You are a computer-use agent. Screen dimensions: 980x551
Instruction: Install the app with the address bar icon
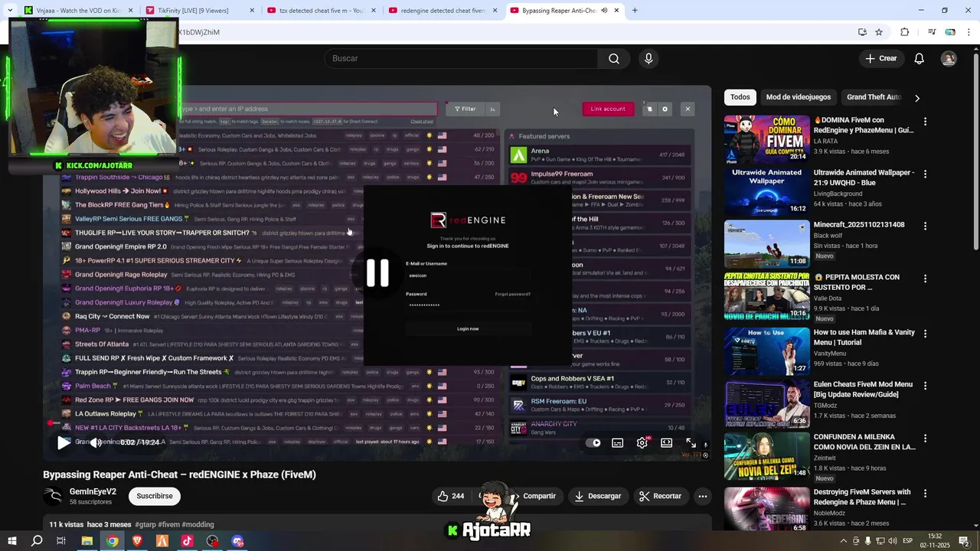pos(862,32)
